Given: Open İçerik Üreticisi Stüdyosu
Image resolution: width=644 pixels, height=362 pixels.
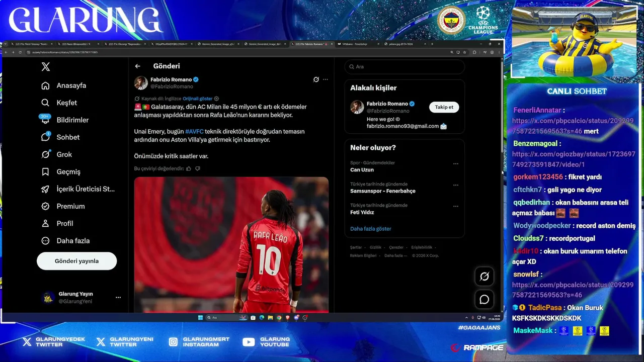Looking at the screenshot, I should tap(78, 189).
